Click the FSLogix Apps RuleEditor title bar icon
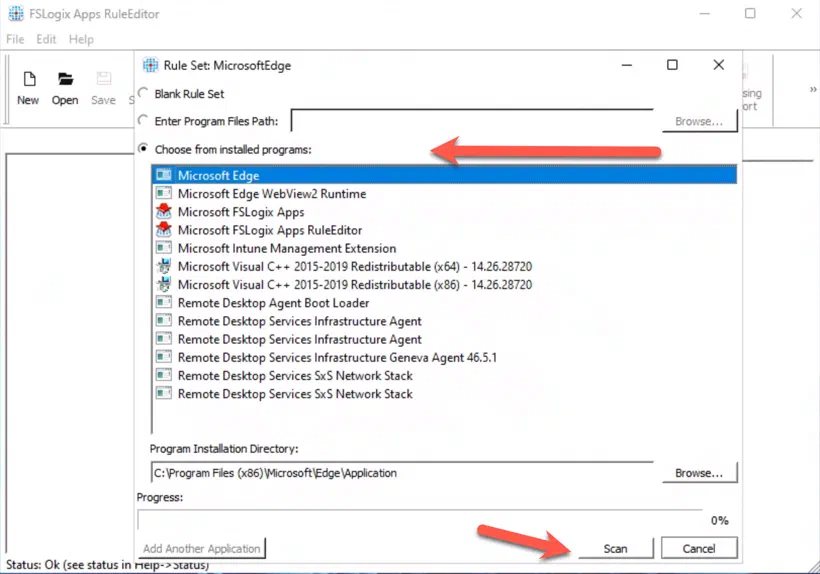Screen dimensions: 820x574 [x=16, y=14]
